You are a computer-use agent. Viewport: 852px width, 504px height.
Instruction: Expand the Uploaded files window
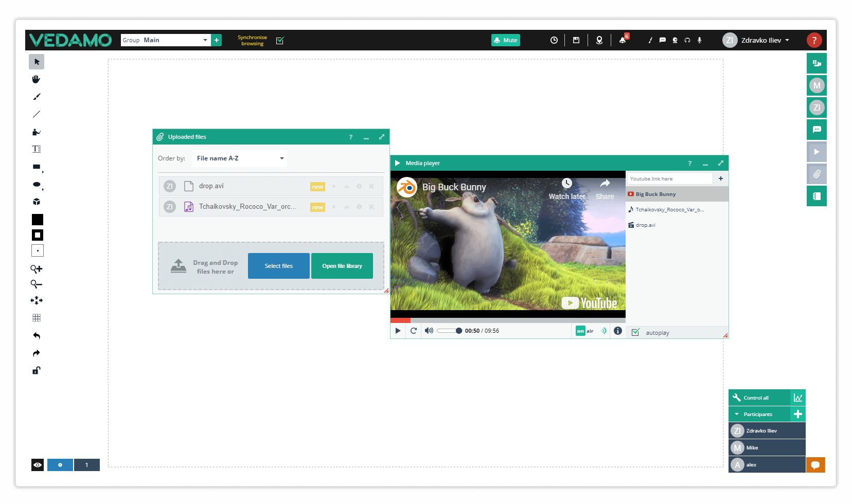[x=382, y=137]
